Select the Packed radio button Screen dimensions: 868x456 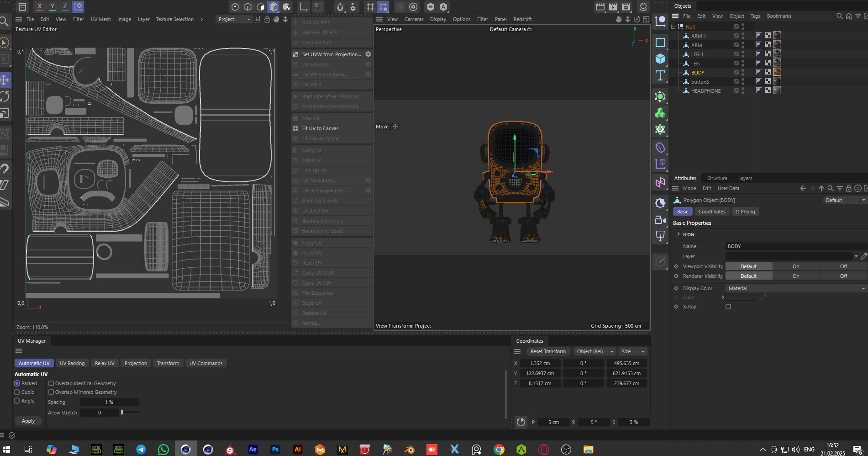pos(17,383)
